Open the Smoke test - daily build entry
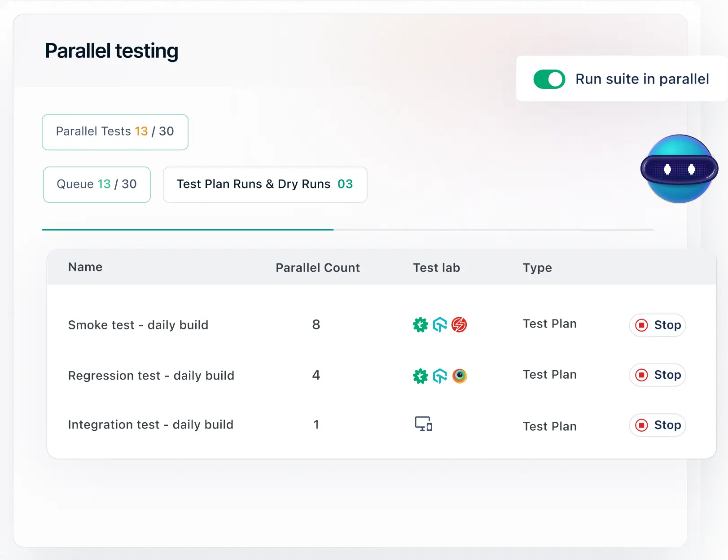This screenshot has height=560, width=728. pyautogui.click(x=138, y=325)
